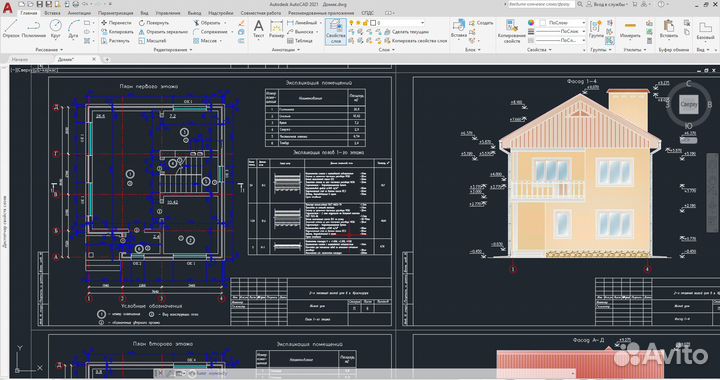Viewport: 720px width, 380px height.
Task: Expand the Утилиты panel
Action: click(635, 50)
